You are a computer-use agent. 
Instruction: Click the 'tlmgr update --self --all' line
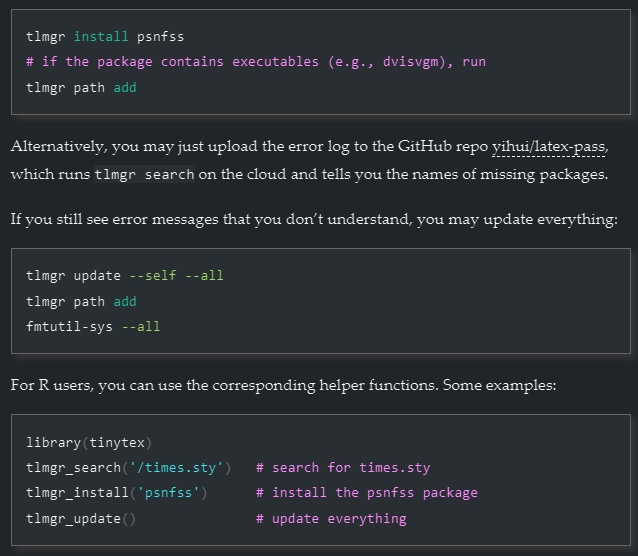124,275
